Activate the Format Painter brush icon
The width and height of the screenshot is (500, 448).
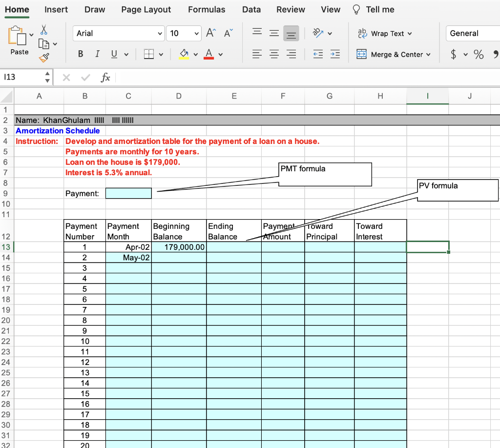[43, 57]
